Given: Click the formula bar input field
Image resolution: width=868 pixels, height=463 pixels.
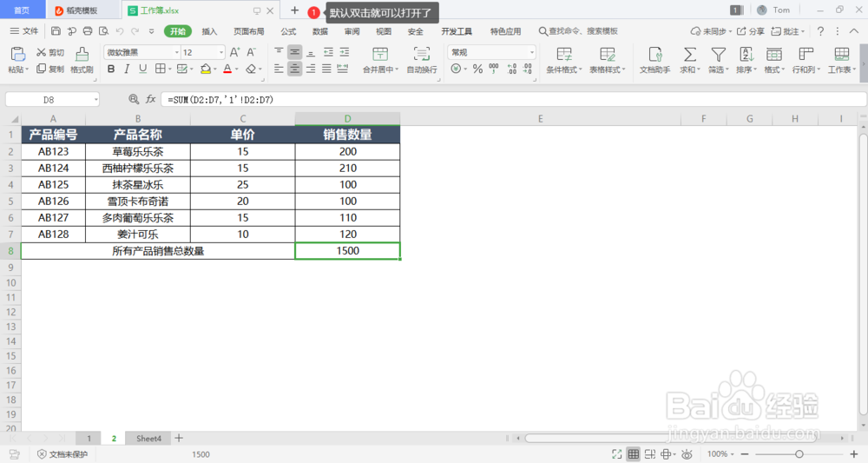Looking at the screenshot, I should tap(514, 100).
